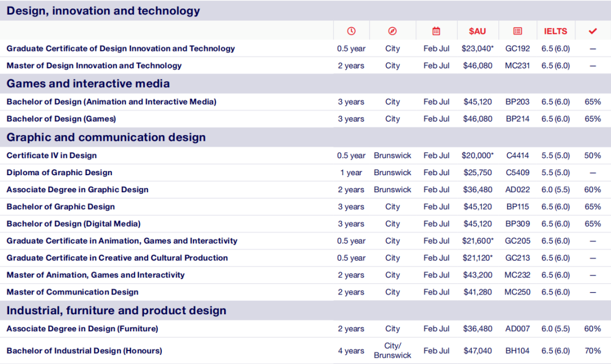Select the Graphic and communication design heading
The height and width of the screenshot is (364, 611).
106,137
